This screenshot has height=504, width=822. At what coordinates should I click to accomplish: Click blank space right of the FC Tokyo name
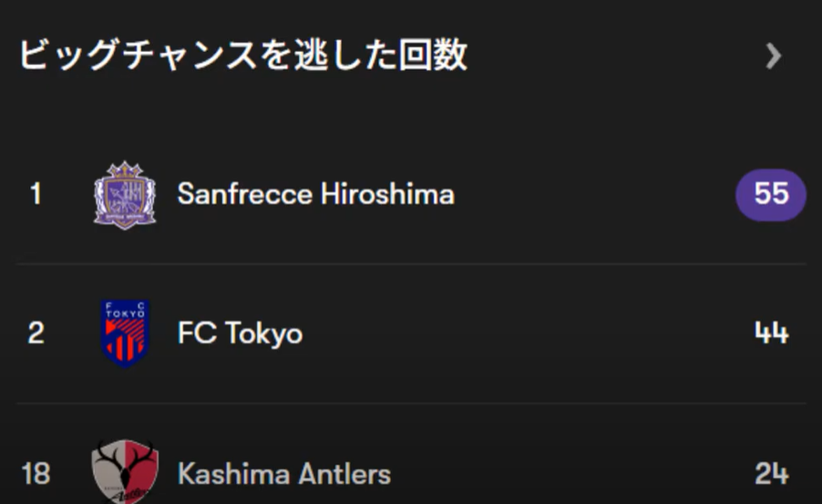[x=529, y=334]
